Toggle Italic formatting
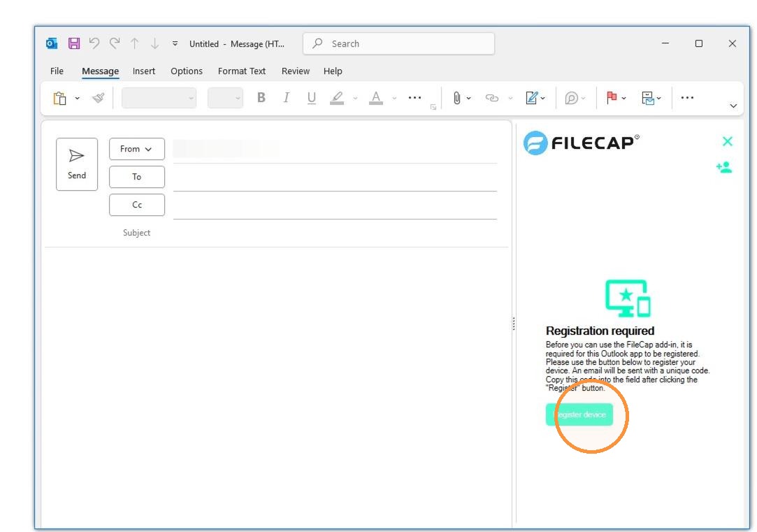The width and height of the screenshot is (757, 532). coord(287,98)
